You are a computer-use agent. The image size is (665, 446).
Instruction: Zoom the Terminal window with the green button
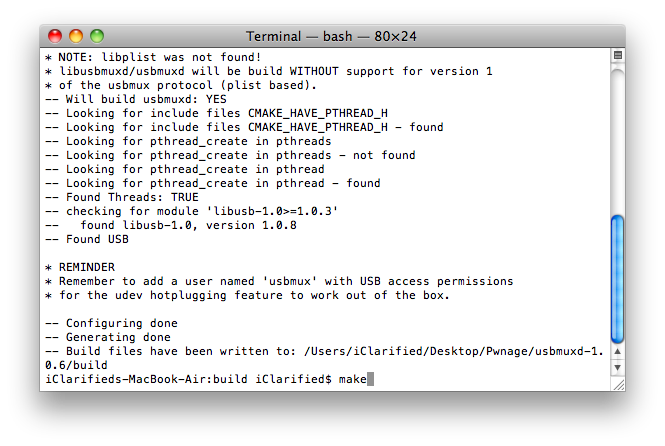(96, 36)
